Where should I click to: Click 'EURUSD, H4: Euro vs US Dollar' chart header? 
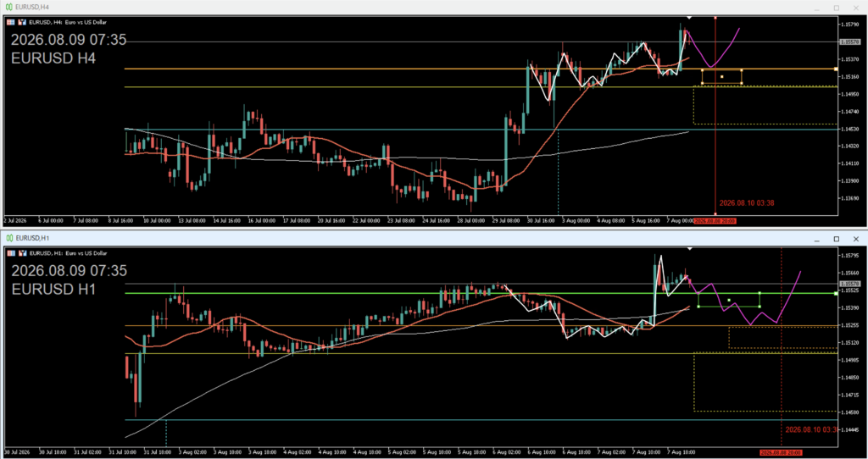click(68, 22)
